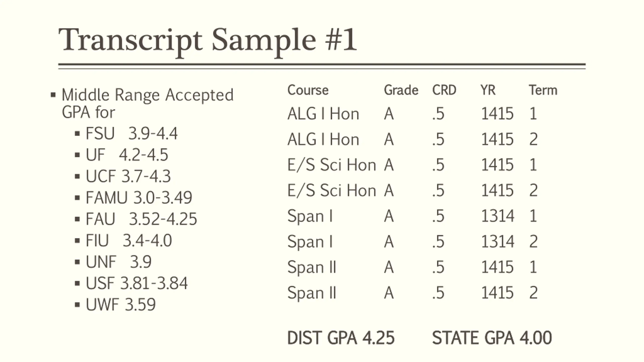This screenshot has width=644, height=362.
Task: Select the Middle Range Accepted GPA heading
Action: click(x=148, y=103)
